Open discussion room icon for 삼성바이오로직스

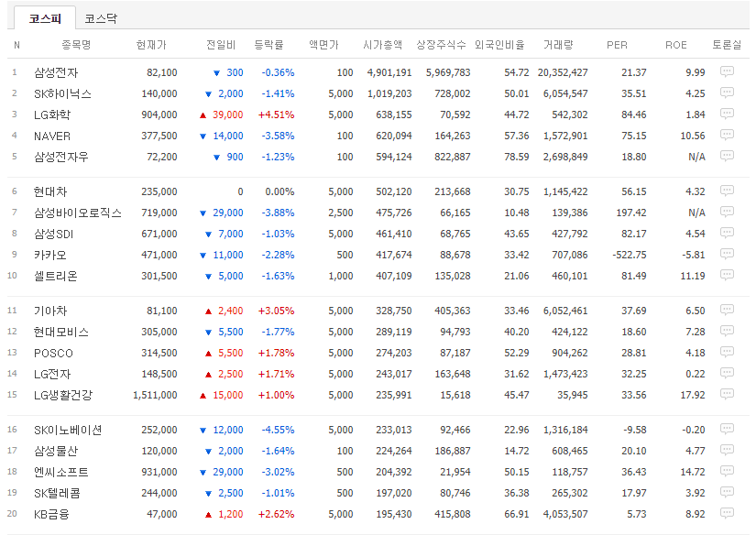pyautogui.click(x=727, y=212)
